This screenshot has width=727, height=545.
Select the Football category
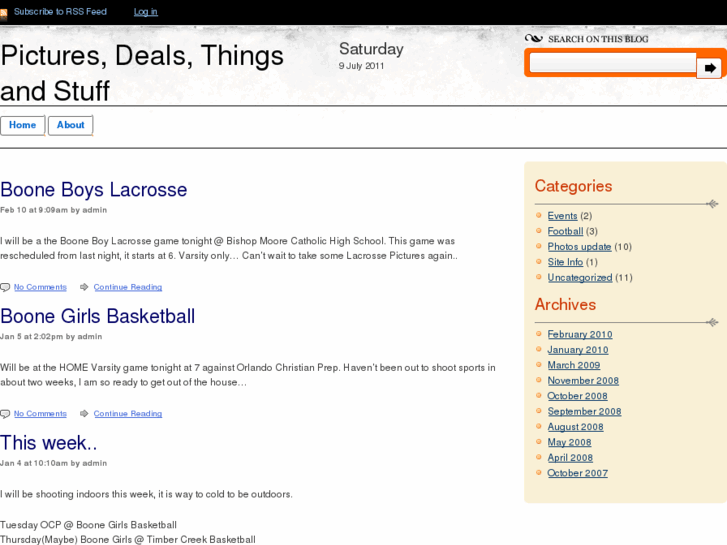[x=565, y=231]
